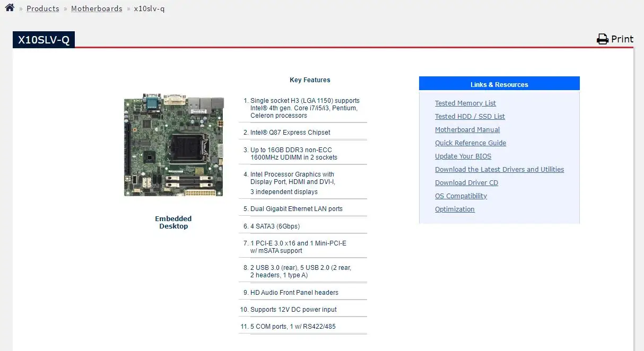Screen dimensions: 644x351
Task: Select feature text about socket H3 LGA 1150
Action: click(305, 108)
